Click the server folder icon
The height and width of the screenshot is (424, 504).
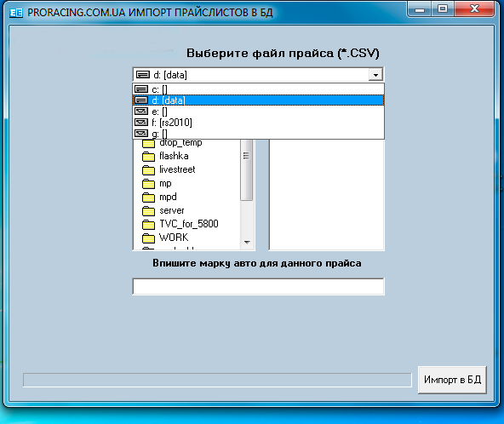click(148, 211)
